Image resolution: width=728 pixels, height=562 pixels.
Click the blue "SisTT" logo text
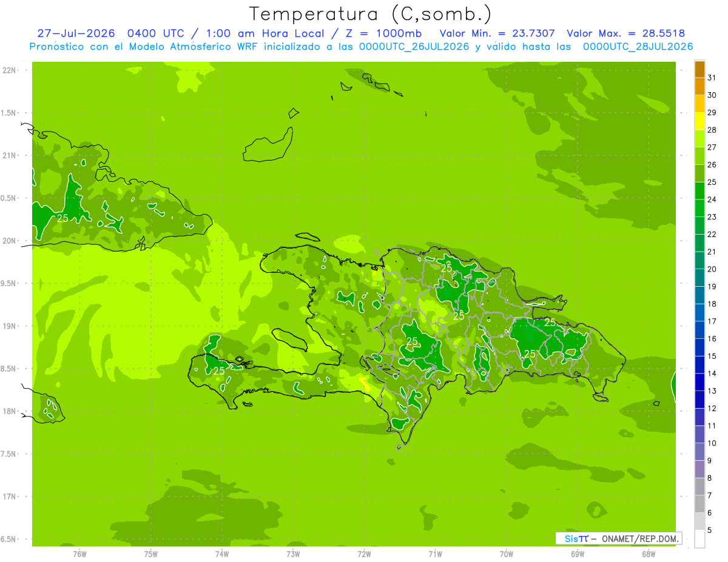point(576,538)
